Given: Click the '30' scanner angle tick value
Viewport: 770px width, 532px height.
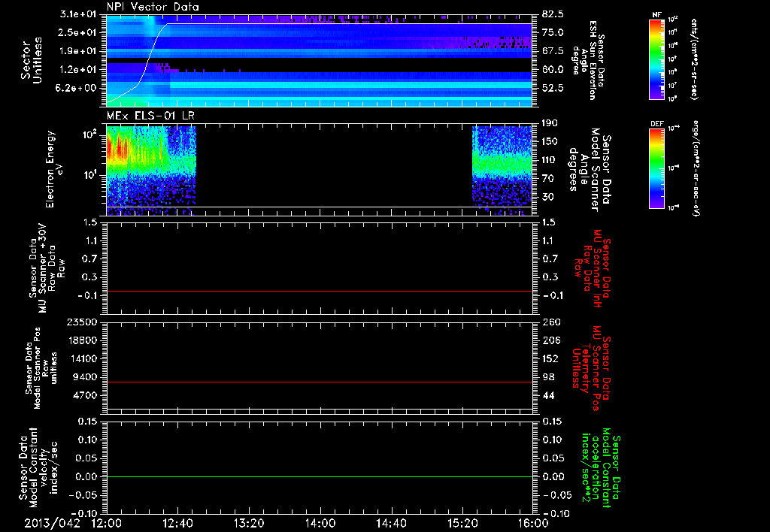Looking at the screenshot, I should pos(547,197).
